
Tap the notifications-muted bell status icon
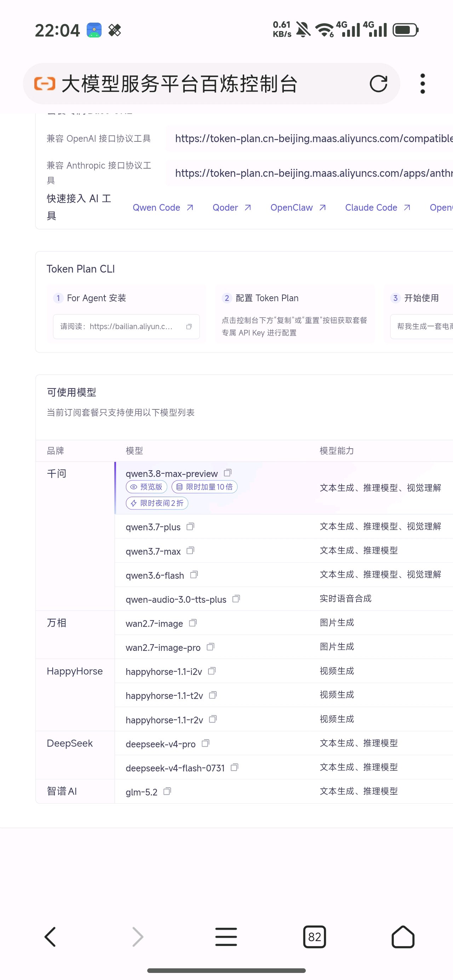(x=303, y=30)
